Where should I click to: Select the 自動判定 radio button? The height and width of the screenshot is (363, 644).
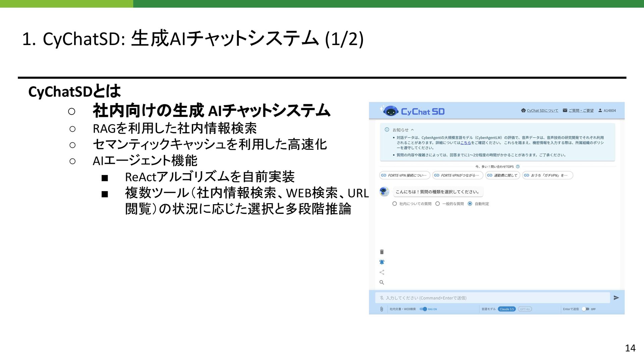point(470,203)
